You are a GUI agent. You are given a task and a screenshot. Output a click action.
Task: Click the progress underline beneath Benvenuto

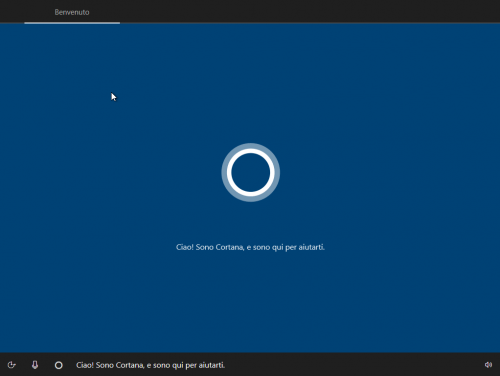72,23
